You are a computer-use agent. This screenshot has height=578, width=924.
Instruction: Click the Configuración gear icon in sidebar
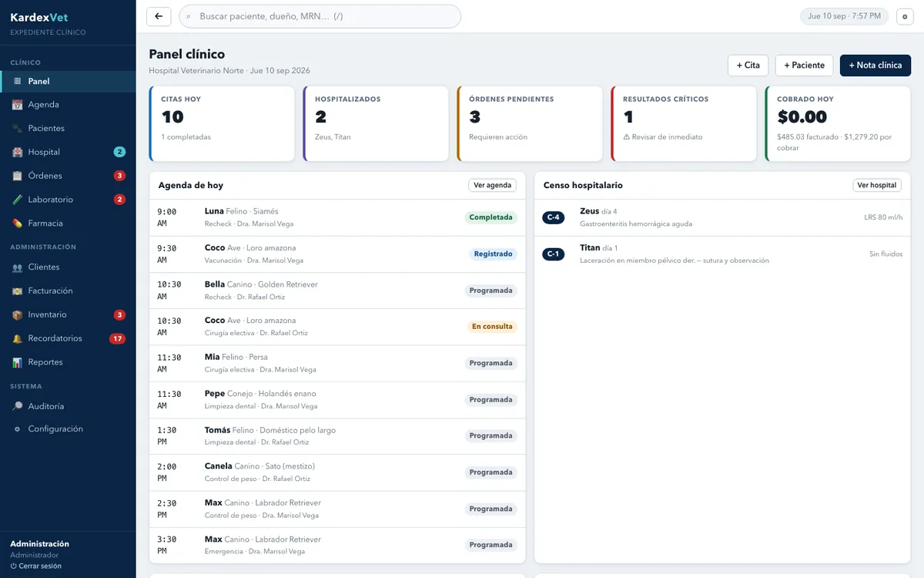(x=18, y=429)
